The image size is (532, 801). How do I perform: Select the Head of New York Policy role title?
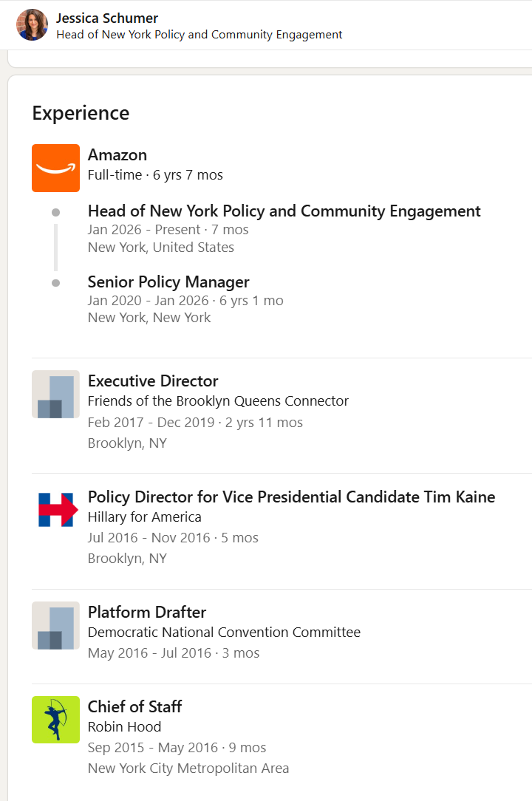tap(284, 211)
